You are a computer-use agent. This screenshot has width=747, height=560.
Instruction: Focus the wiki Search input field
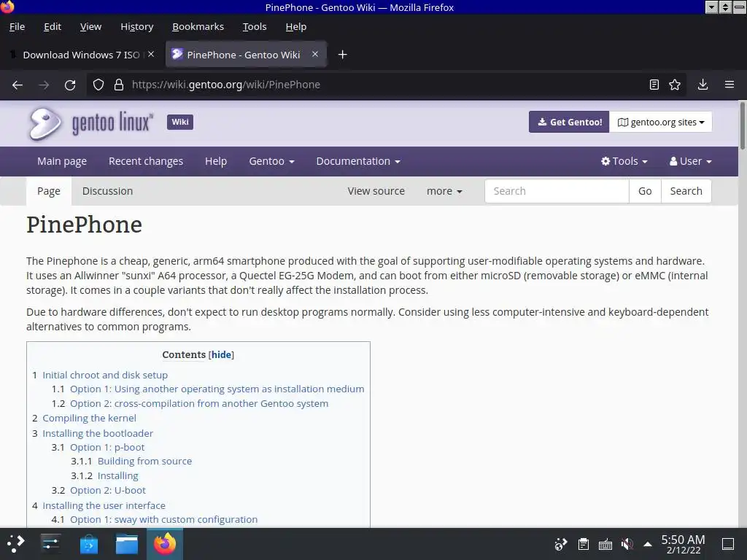point(557,191)
